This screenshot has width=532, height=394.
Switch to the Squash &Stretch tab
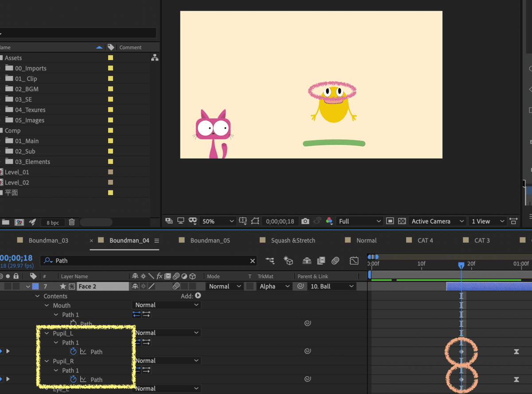293,240
